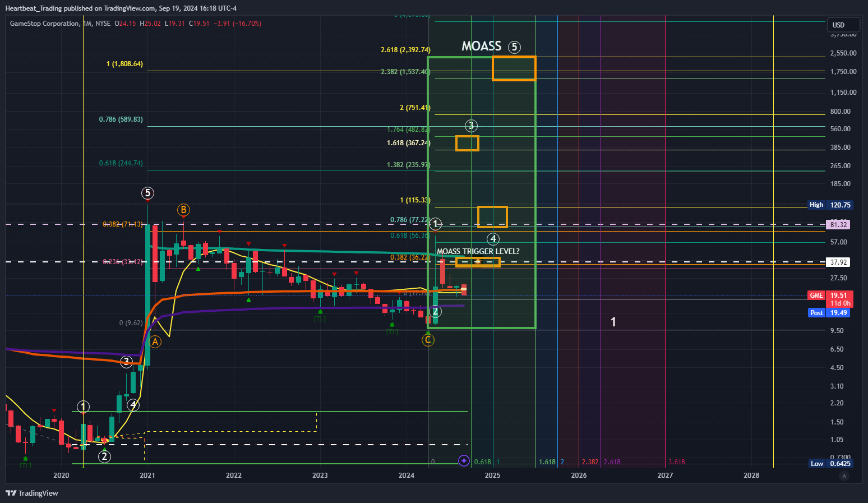Click the 2021 time axis label
Image resolution: width=868 pixels, height=503 pixels.
[x=147, y=476]
